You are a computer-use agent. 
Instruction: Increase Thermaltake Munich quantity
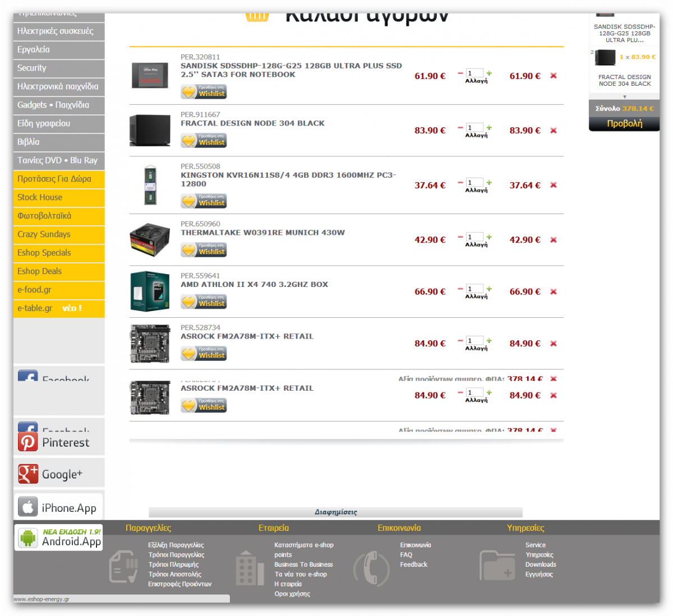tap(489, 237)
